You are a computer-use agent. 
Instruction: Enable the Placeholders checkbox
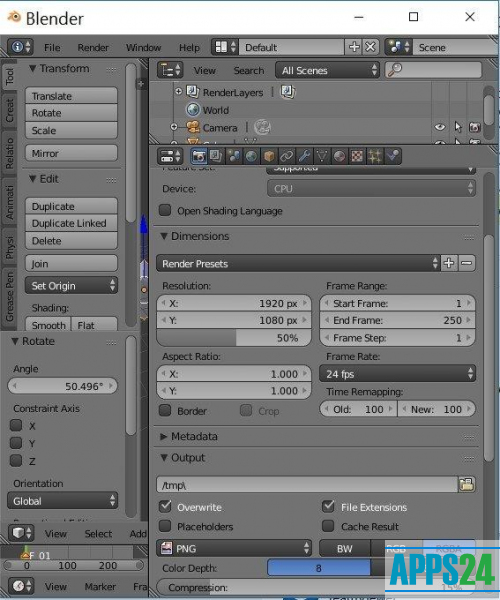165,526
